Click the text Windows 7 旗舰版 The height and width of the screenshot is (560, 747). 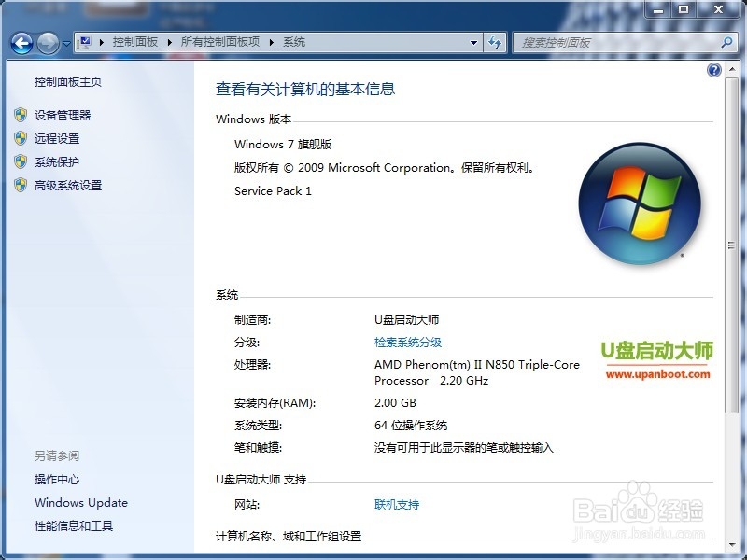[x=283, y=145]
